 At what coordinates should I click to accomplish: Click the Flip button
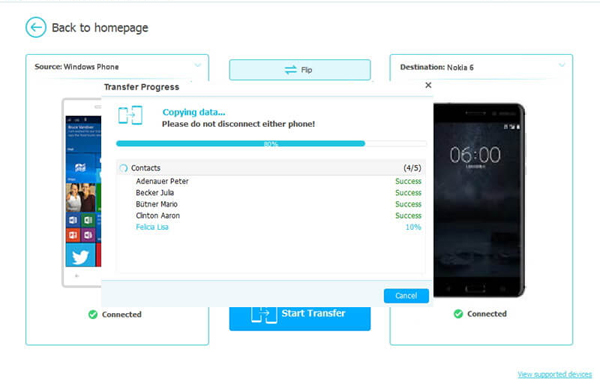[300, 70]
